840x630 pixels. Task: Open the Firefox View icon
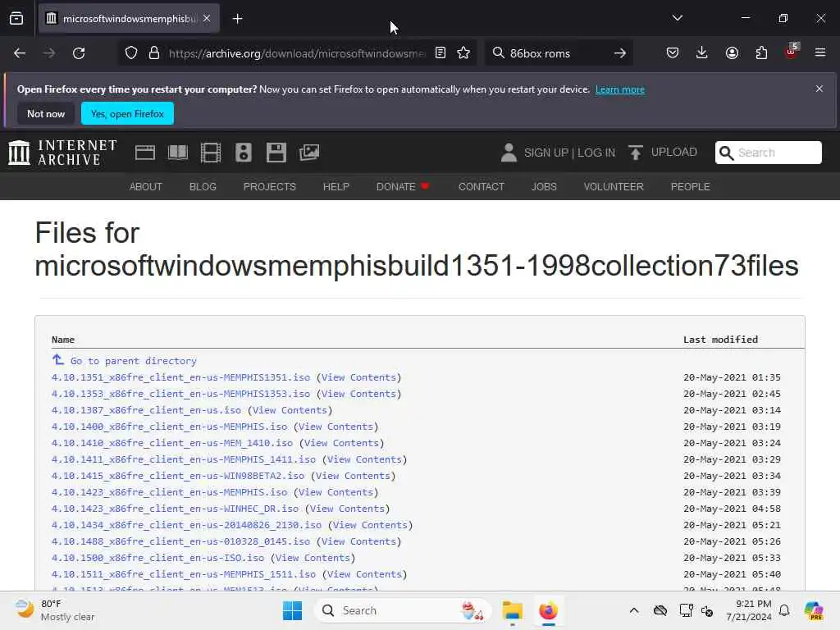pyautogui.click(x=16, y=19)
